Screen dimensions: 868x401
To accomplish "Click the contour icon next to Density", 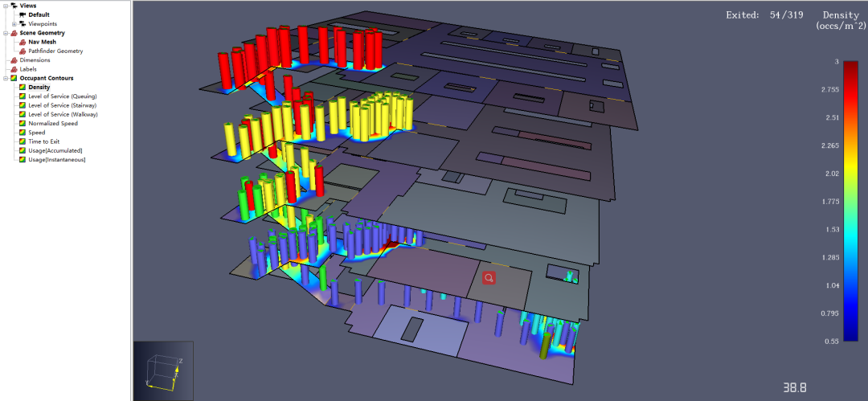I will click(x=23, y=87).
